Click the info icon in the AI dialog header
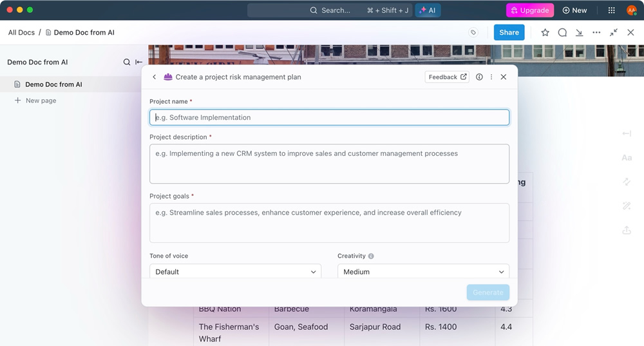Image resolution: width=644 pixels, height=346 pixels. click(479, 77)
